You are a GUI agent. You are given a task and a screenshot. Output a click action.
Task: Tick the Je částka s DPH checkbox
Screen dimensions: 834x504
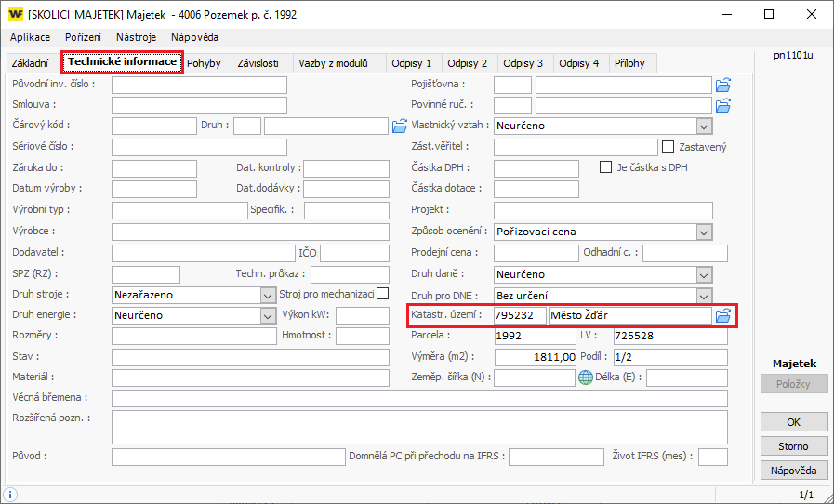coord(606,167)
